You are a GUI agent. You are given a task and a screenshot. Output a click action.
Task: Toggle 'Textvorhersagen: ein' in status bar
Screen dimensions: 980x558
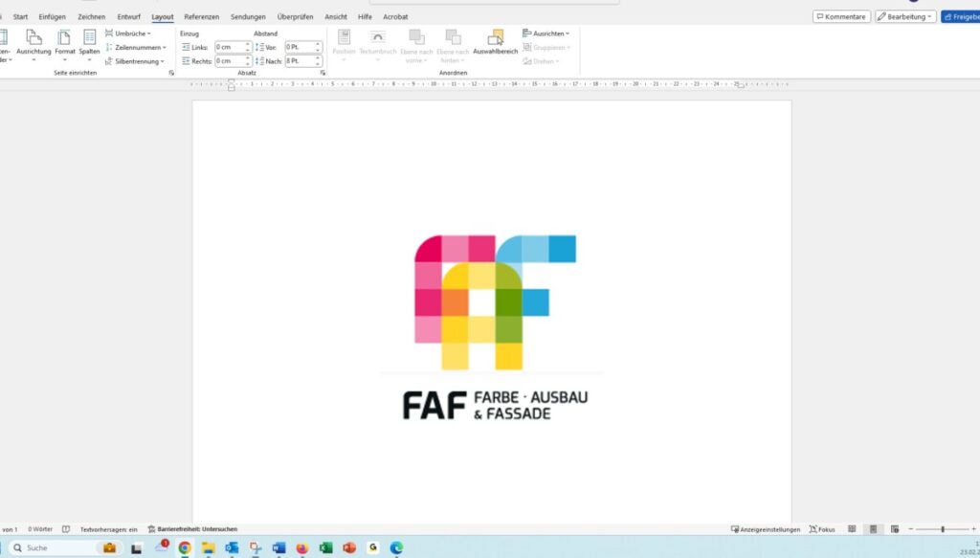[x=109, y=529]
